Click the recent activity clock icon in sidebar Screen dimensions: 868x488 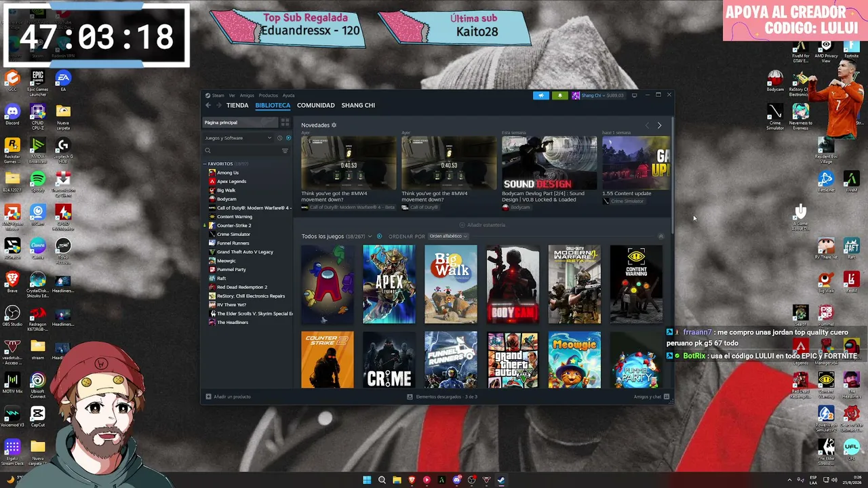click(279, 138)
